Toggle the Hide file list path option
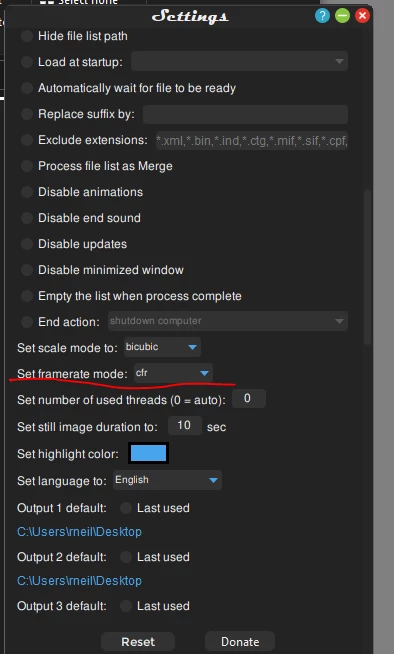The width and height of the screenshot is (394, 654). (x=27, y=36)
